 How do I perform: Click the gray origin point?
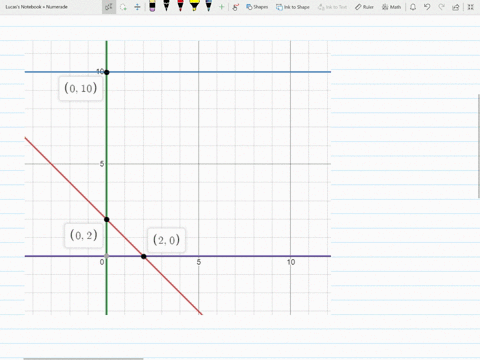(x=106, y=256)
